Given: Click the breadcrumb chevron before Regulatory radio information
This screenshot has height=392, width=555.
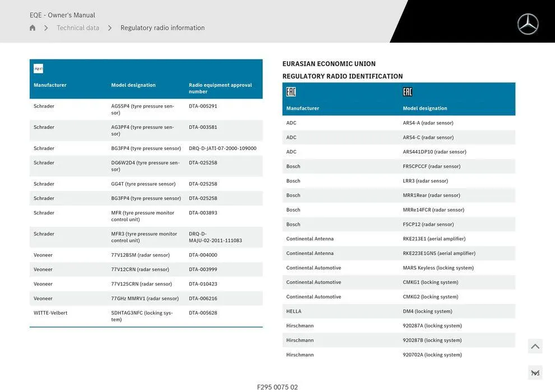Looking at the screenshot, I should 110,28.
